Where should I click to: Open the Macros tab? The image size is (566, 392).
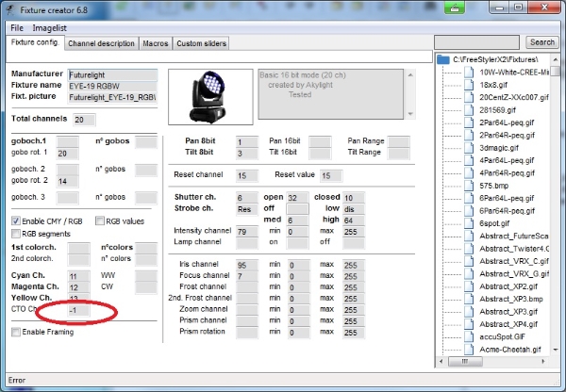(x=155, y=43)
